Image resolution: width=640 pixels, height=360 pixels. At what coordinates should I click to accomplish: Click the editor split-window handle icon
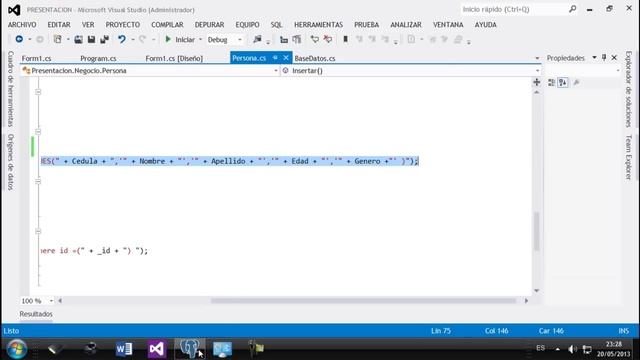pyautogui.click(x=537, y=82)
